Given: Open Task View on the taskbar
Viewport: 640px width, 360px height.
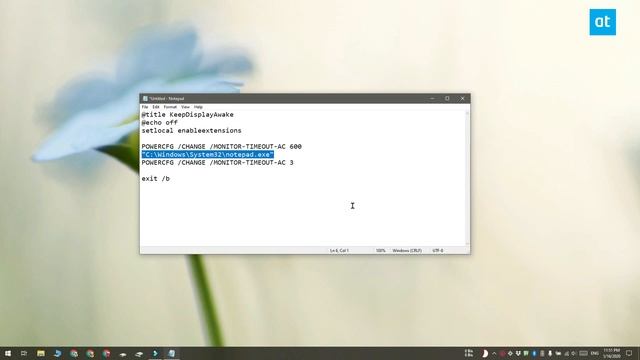Looking at the screenshot, I should click(x=24, y=353).
